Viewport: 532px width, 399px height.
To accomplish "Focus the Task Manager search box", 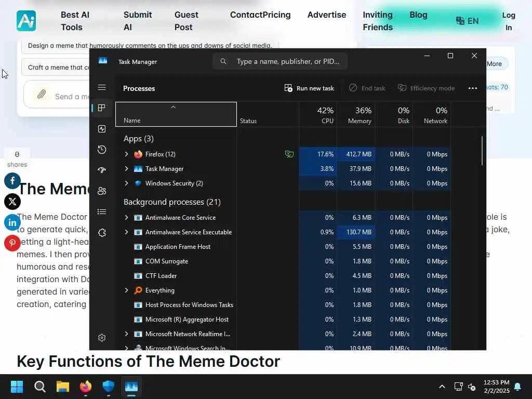I will coord(280,61).
